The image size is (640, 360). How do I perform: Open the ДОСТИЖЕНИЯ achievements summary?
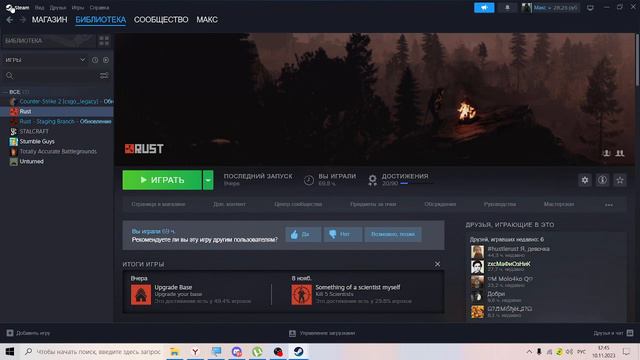[x=398, y=180]
